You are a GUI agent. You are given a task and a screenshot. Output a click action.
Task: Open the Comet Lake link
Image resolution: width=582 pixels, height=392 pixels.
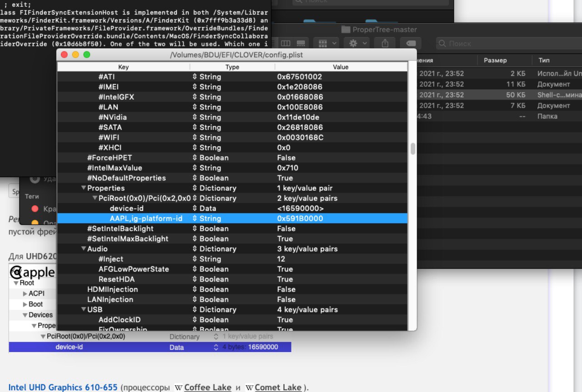pos(278,387)
